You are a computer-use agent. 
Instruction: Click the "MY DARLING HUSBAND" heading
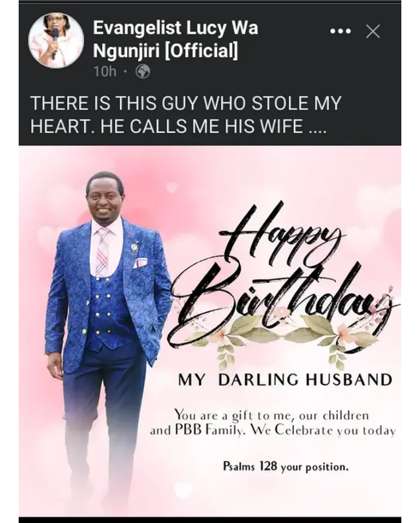coord(285,380)
